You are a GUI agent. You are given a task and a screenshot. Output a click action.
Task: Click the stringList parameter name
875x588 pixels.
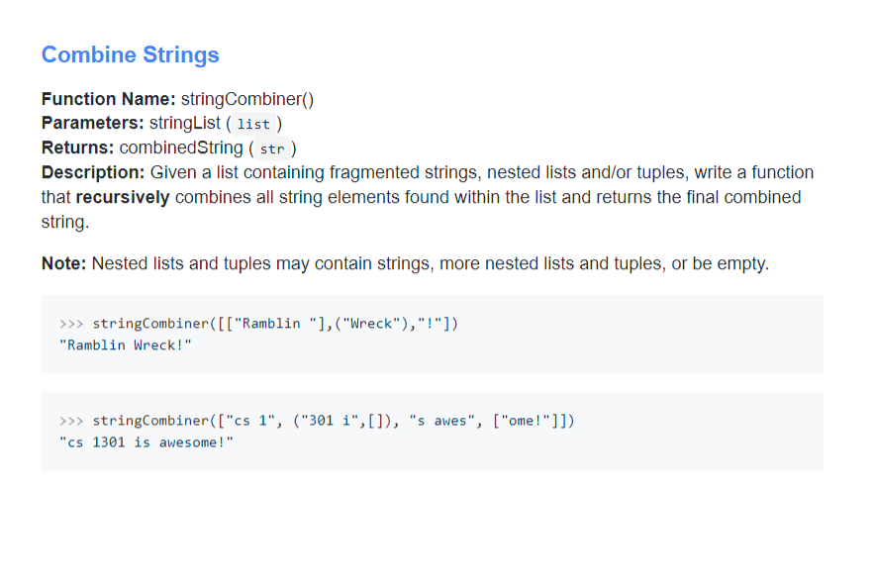(x=185, y=123)
